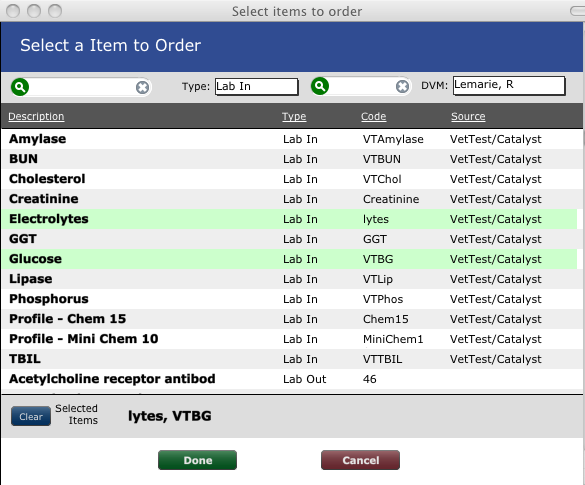Click the VTPhos code cell
This screenshot has width=585, height=485.
point(383,299)
